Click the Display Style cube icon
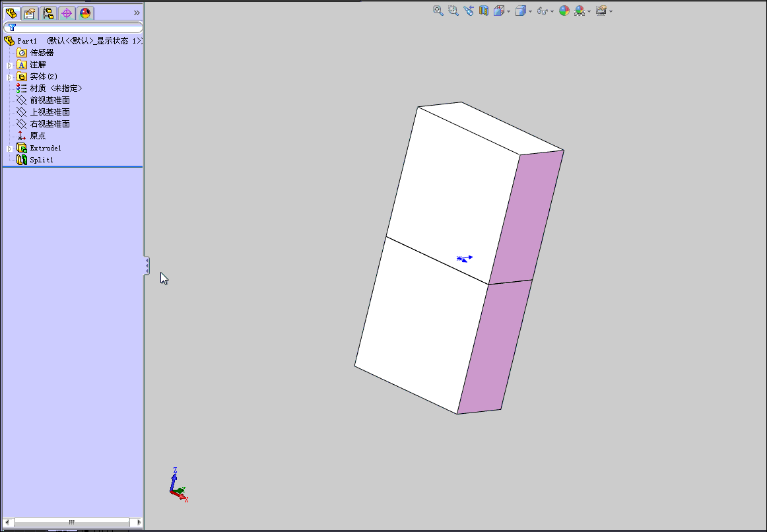This screenshot has height=532, width=767. click(x=520, y=11)
